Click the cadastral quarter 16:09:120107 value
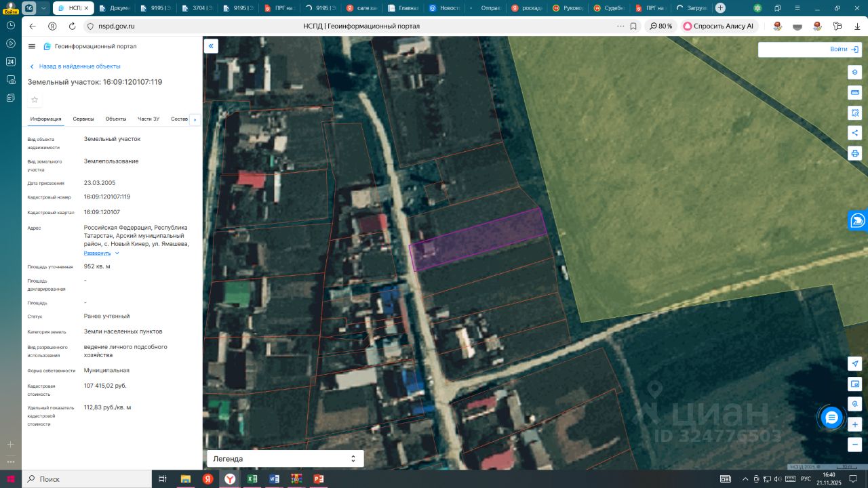 [x=102, y=212]
